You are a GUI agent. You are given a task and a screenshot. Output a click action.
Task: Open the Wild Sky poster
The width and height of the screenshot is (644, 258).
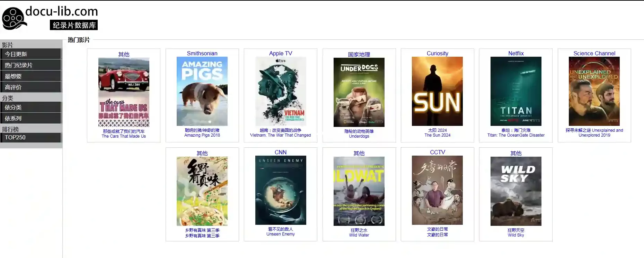[x=516, y=191]
